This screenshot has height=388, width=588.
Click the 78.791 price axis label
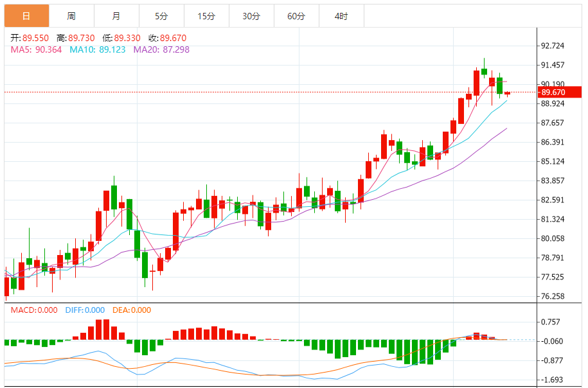pyautogui.click(x=553, y=258)
